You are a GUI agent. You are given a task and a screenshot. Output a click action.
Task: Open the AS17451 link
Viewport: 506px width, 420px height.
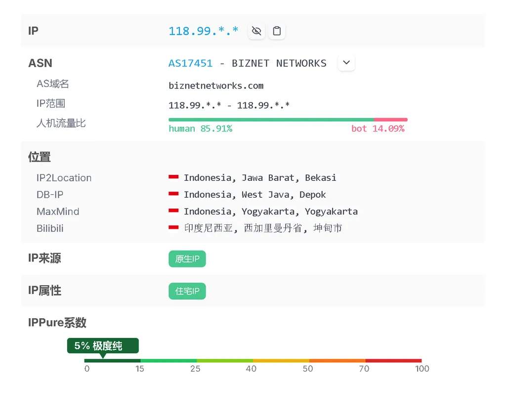coord(190,63)
